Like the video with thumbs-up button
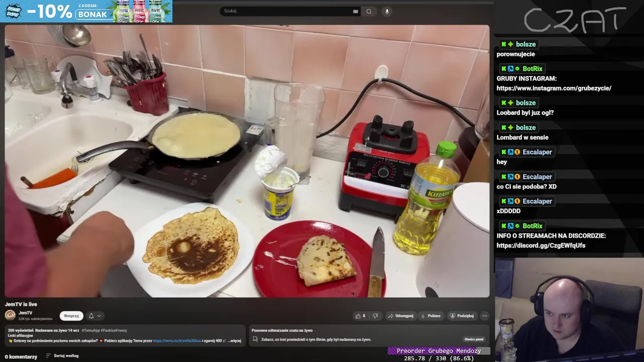This screenshot has width=644, height=362. 360,316
